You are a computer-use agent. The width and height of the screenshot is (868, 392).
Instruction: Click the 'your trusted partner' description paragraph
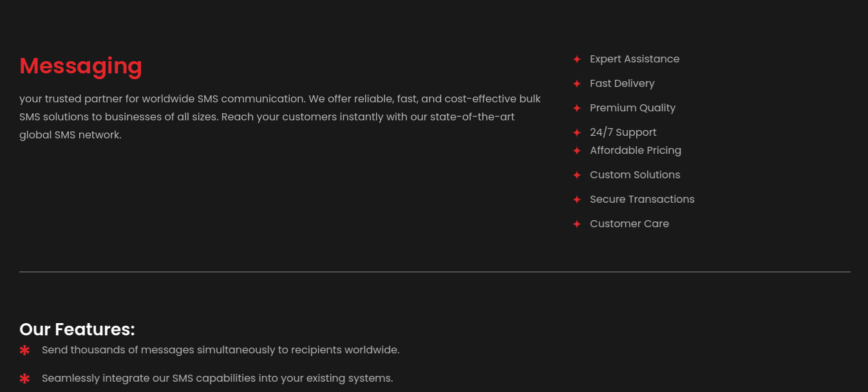[x=280, y=117]
